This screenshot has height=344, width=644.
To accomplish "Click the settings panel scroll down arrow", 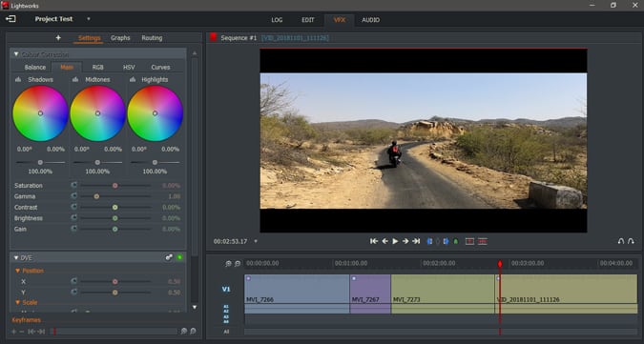I will point(195,307).
